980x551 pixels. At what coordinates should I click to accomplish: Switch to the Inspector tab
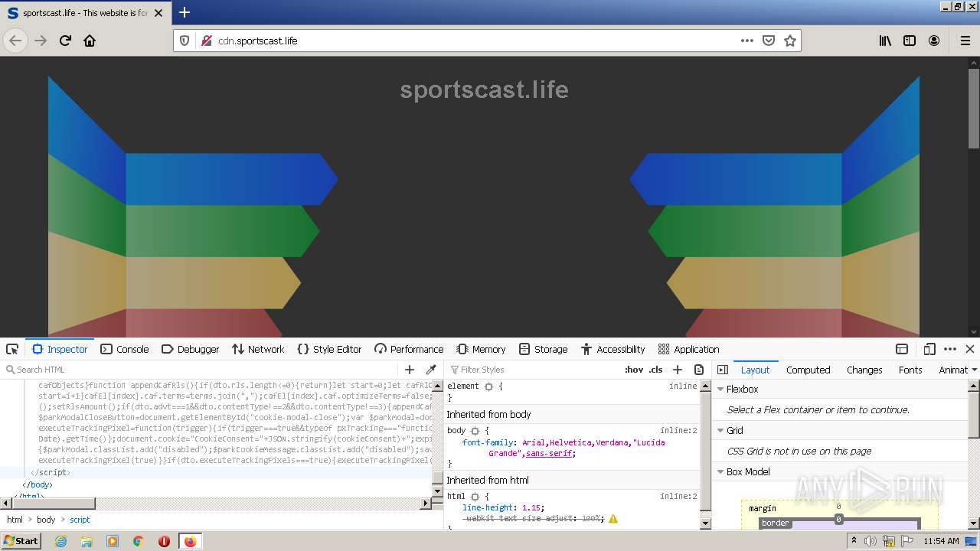(x=60, y=349)
